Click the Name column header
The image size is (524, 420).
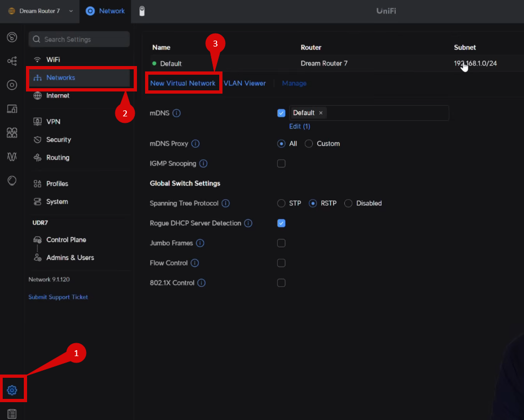click(x=161, y=48)
